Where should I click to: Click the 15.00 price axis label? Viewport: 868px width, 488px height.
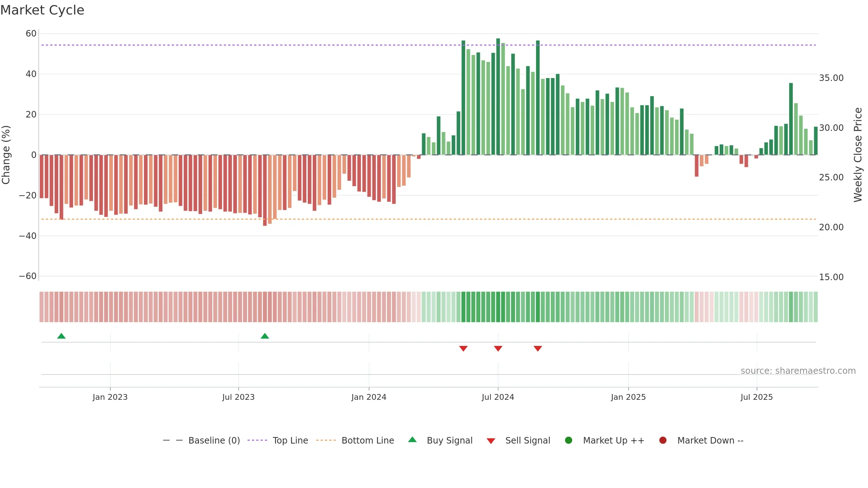(831, 277)
